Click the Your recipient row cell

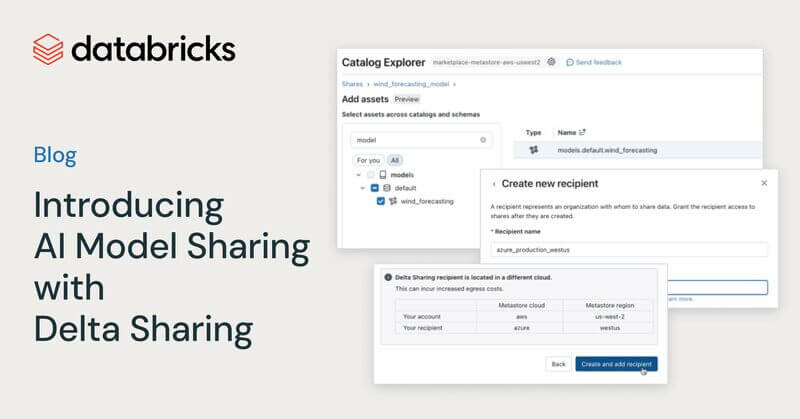pyautogui.click(x=422, y=328)
